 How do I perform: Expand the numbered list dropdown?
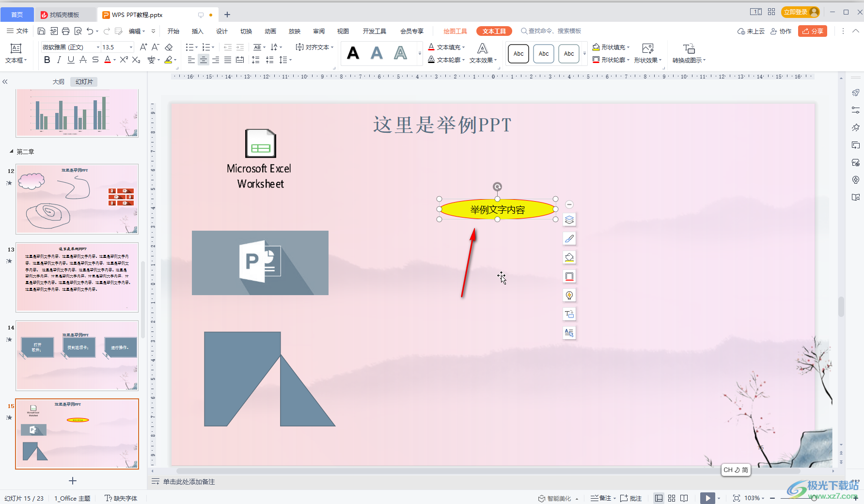pos(213,47)
